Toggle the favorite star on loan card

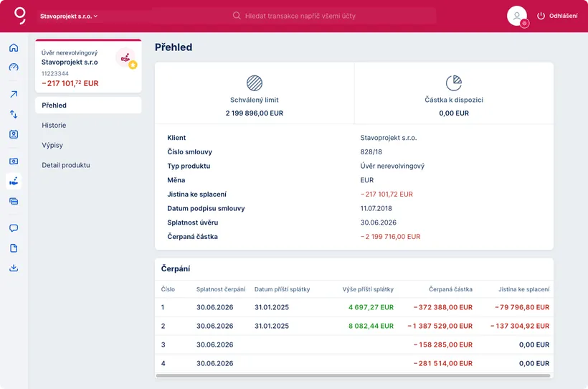click(133, 65)
